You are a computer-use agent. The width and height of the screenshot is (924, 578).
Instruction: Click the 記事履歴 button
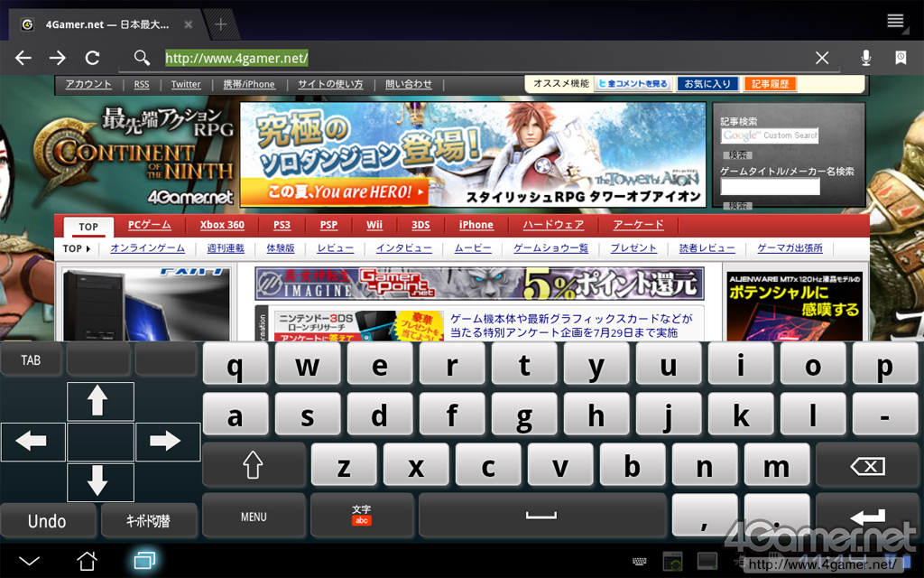[771, 84]
